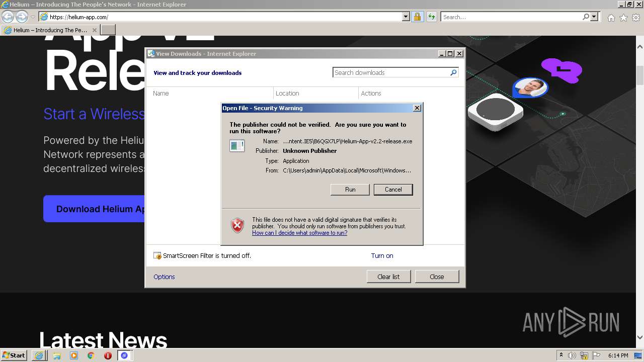Click Turn on for SmartScreen Filter
Viewport: 644px width, 362px height.
tap(382, 255)
